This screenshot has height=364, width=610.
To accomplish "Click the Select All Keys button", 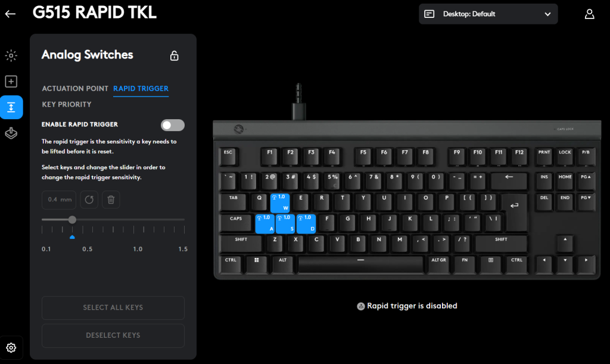I will 113,307.
